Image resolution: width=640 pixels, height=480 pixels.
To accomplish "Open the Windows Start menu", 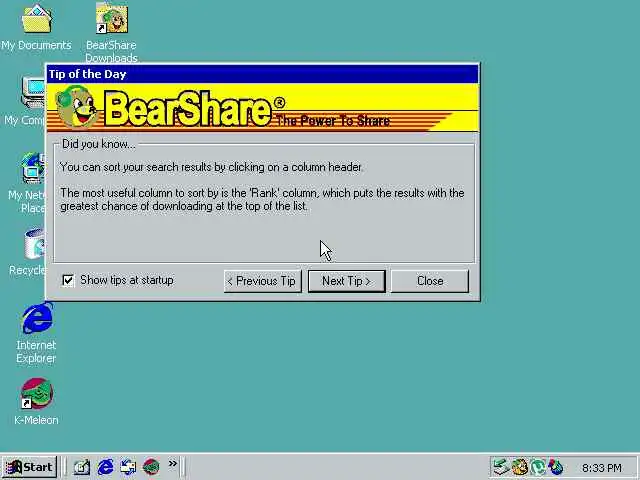I will (x=29, y=467).
